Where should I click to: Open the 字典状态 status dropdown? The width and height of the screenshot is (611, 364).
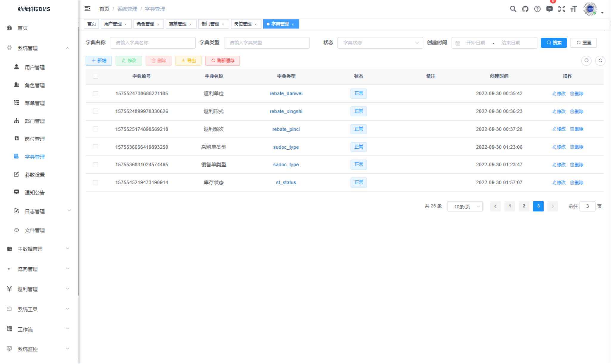(380, 43)
